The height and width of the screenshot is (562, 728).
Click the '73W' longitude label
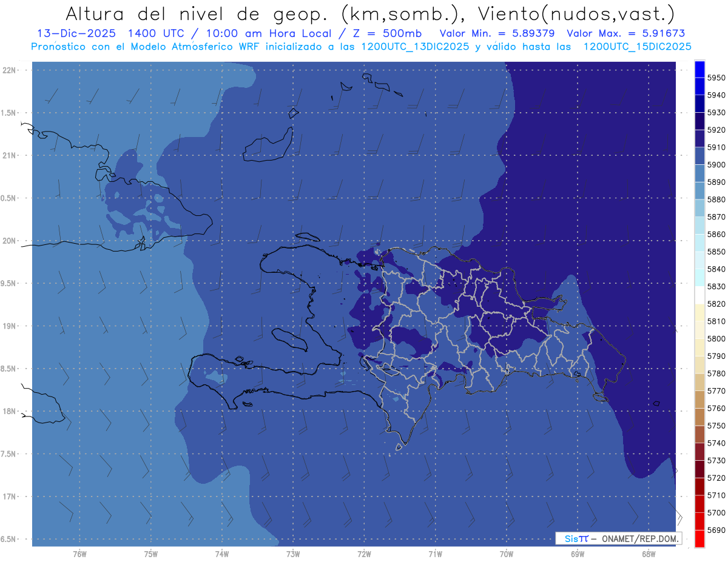pyautogui.click(x=293, y=554)
